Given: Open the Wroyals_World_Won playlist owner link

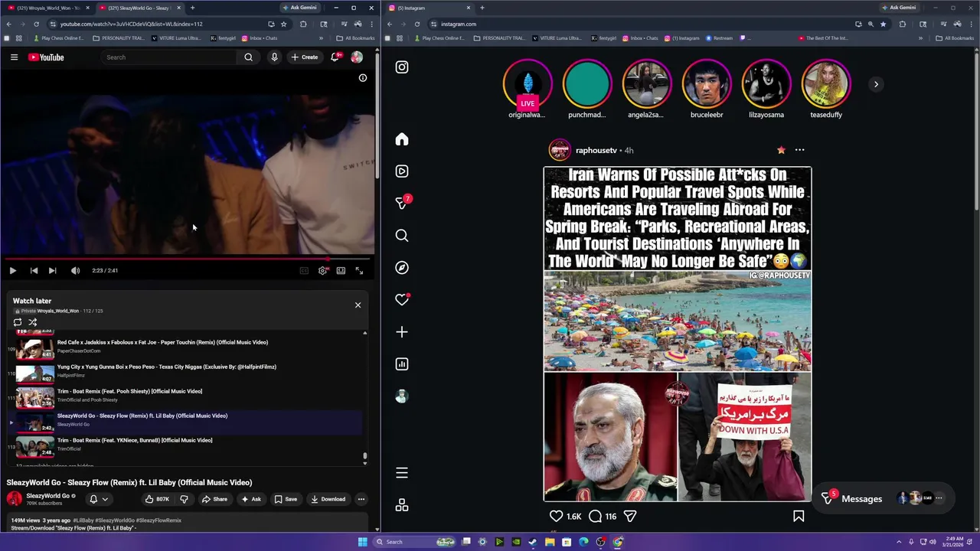Looking at the screenshot, I should pyautogui.click(x=58, y=311).
